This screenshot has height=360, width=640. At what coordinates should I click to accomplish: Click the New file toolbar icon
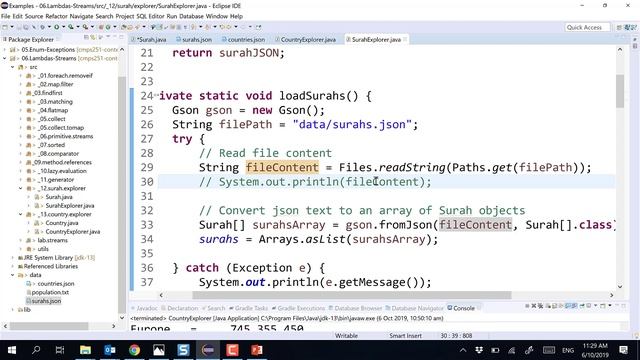coord(5,27)
